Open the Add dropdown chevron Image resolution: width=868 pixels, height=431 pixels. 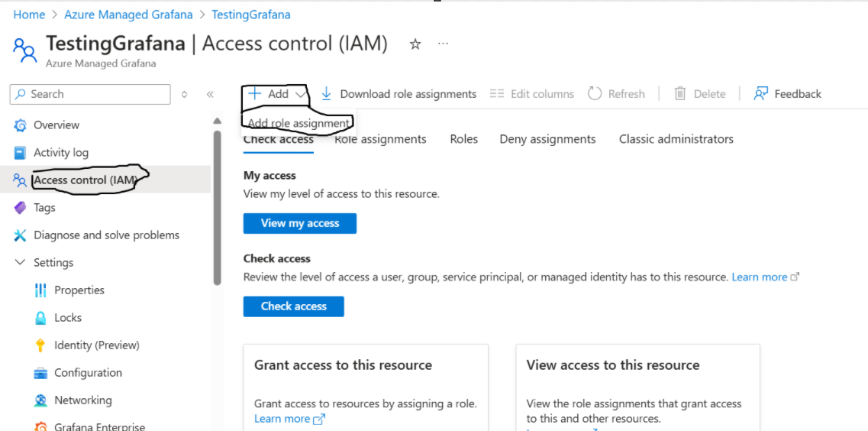300,95
